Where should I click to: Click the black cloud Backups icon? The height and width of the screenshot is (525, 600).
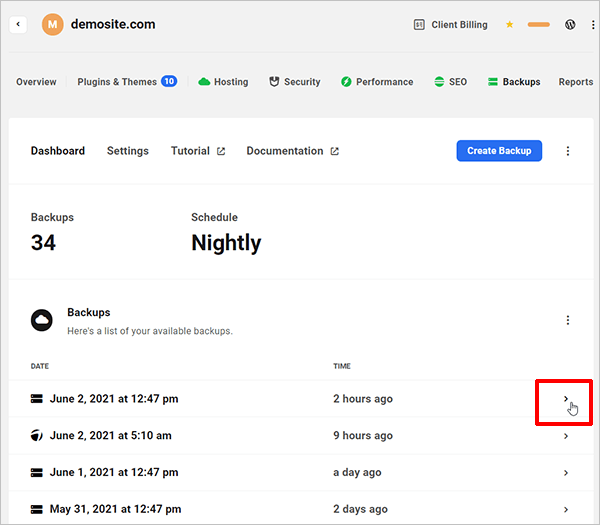tap(42, 320)
